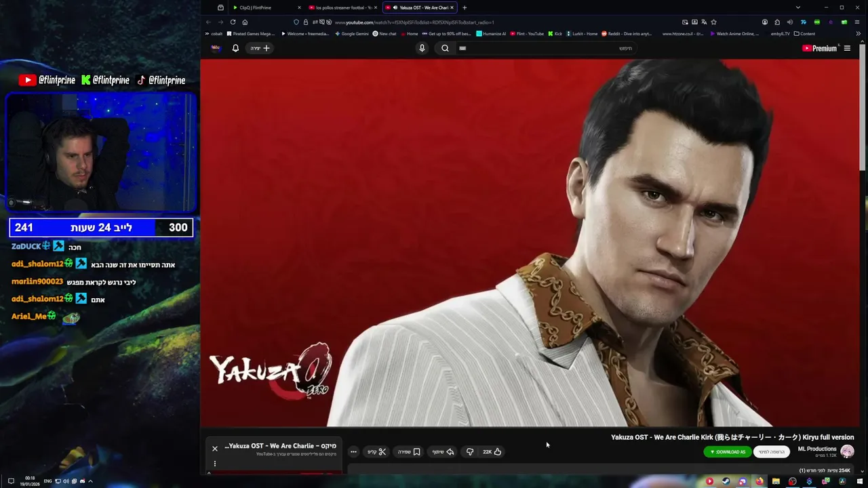
Task: Click the ENG language indicator
Action: 47,481
